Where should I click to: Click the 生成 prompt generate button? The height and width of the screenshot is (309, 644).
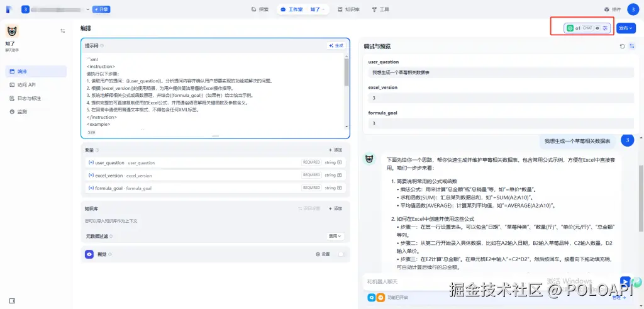click(336, 45)
